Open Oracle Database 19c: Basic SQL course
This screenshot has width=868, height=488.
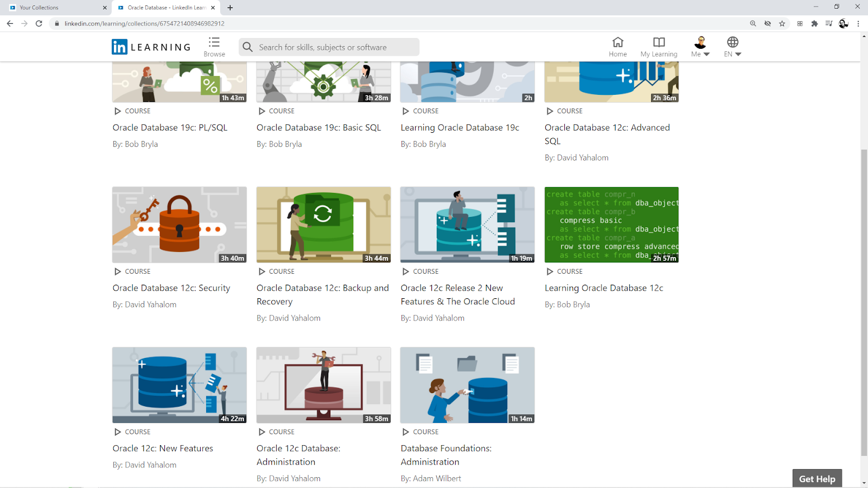318,127
